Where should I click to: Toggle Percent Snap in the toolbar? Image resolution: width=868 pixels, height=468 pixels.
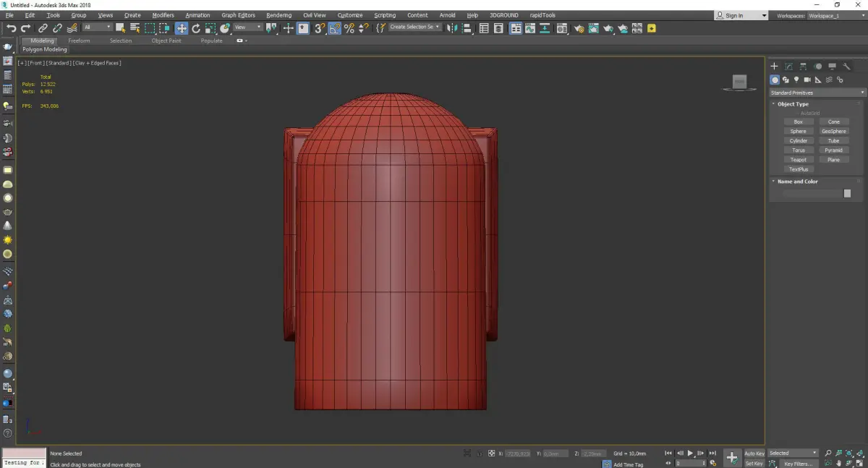(x=349, y=28)
